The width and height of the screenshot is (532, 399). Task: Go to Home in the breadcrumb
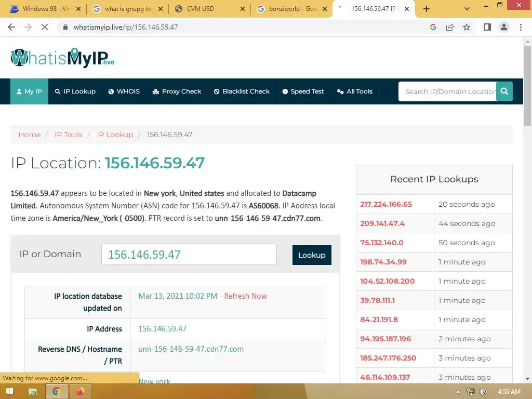coord(30,135)
